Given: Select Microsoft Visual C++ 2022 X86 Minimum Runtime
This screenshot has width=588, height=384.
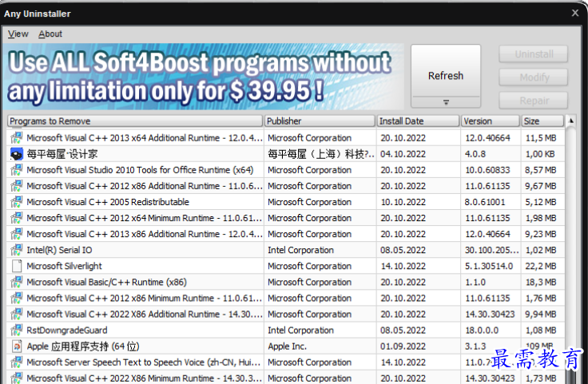Looking at the screenshot, I should coord(145,378).
